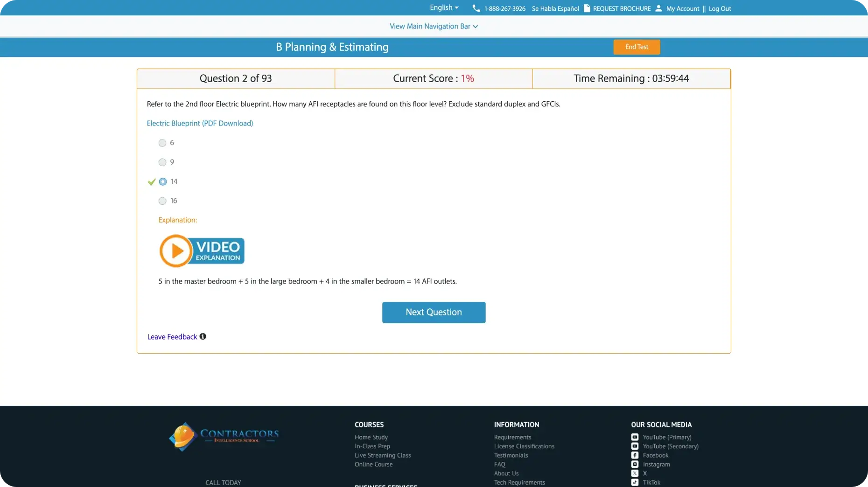Click the Next Question button

[434, 313]
